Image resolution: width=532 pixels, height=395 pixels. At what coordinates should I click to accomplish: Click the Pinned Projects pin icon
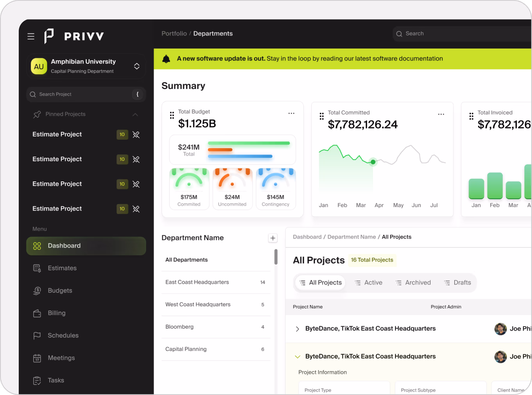pyautogui.click(x=37, y=114)
